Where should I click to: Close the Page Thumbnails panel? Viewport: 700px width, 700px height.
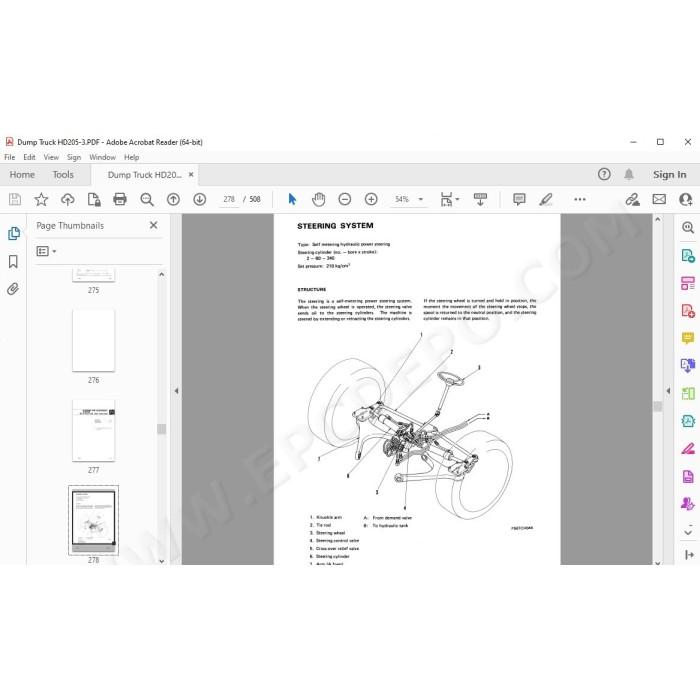[x=154, y=225]
